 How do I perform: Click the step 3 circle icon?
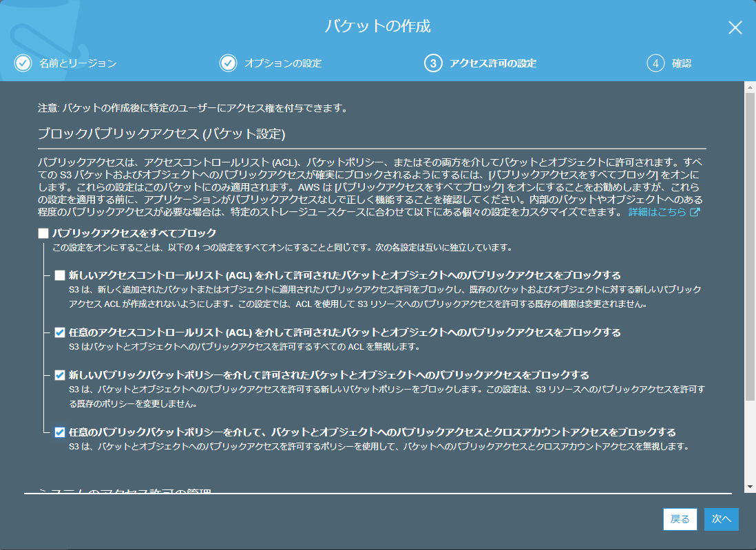tap(433, 63)
